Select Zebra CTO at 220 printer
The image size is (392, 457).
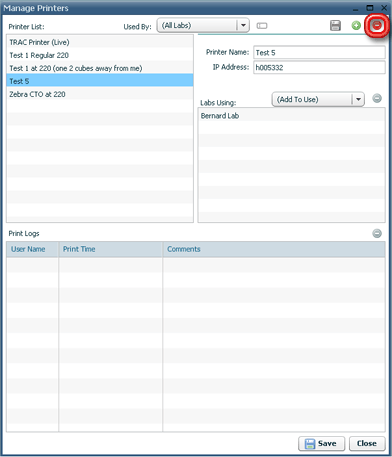(100, 94)
